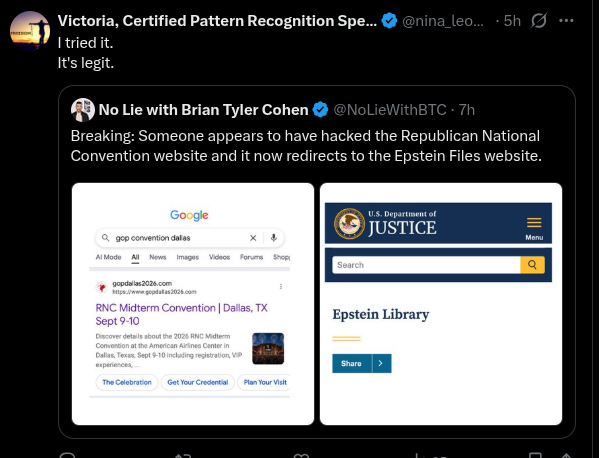Expand the Share button arrow
The height and width of the screenshot is (458, 599).
tap(381, 363)
